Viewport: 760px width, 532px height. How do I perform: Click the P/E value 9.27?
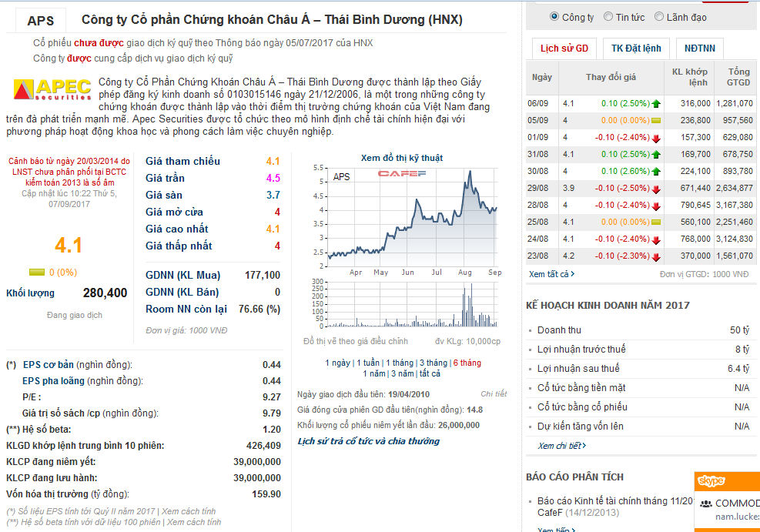click(271, 397)
